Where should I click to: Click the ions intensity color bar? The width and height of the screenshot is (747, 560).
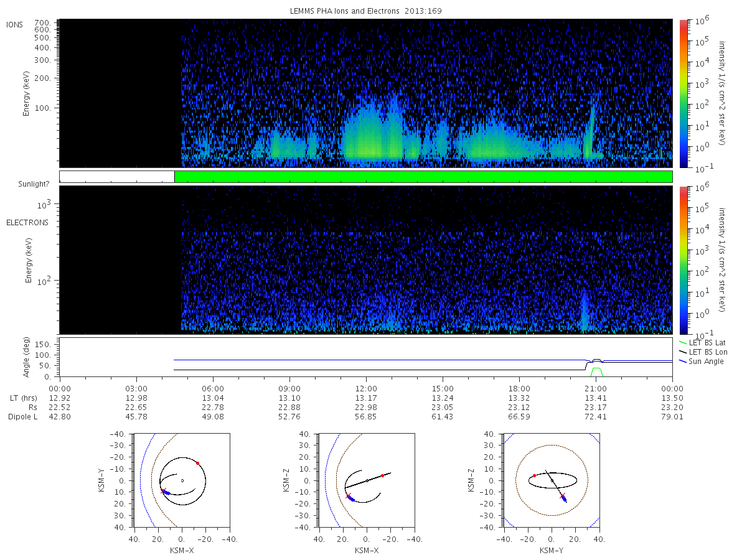682,93
